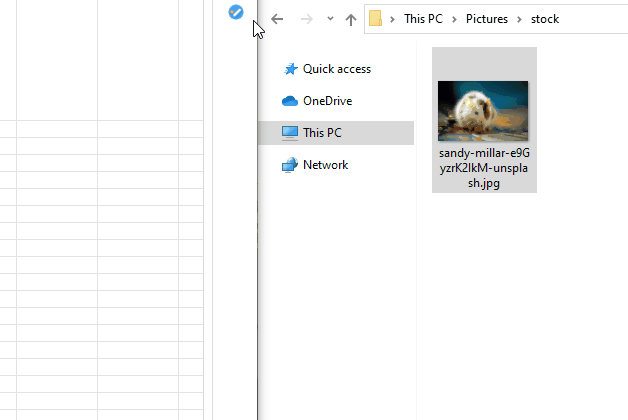Click 'stock' in the address breadcrumb
Image resolution: width=628 pixels, height=420 pixels.
tap(545, 19)
